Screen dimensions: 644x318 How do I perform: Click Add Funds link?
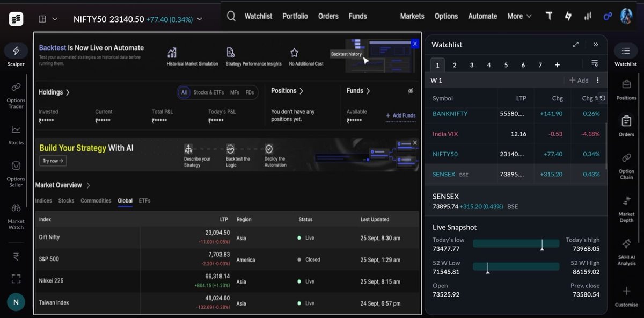[400, 115]
